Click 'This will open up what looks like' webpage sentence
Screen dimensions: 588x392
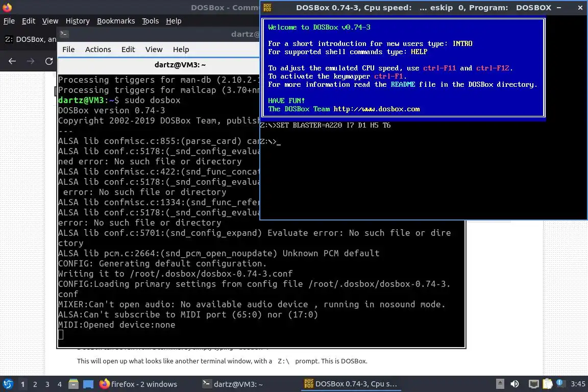coord(222,361)
